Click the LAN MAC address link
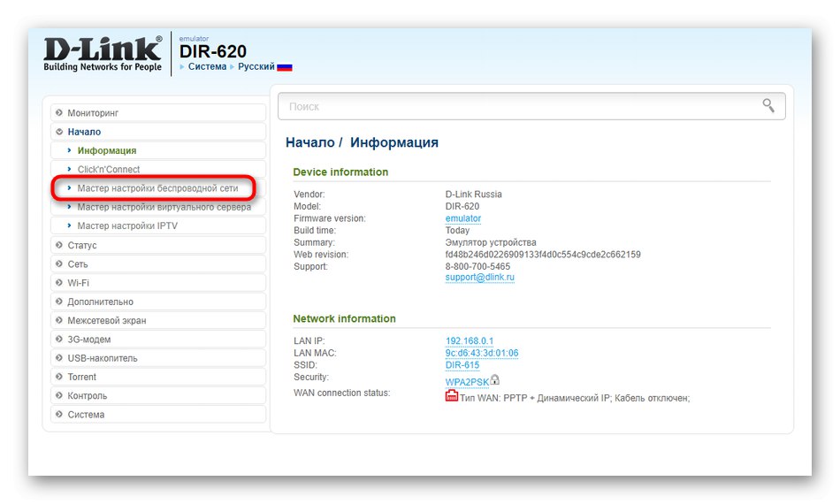840x504 pixels. (x=482, y=353)
